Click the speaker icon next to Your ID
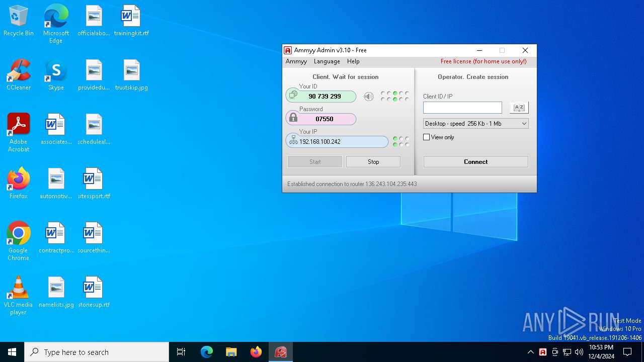The image size is (644, 362). tap(369, 97)
